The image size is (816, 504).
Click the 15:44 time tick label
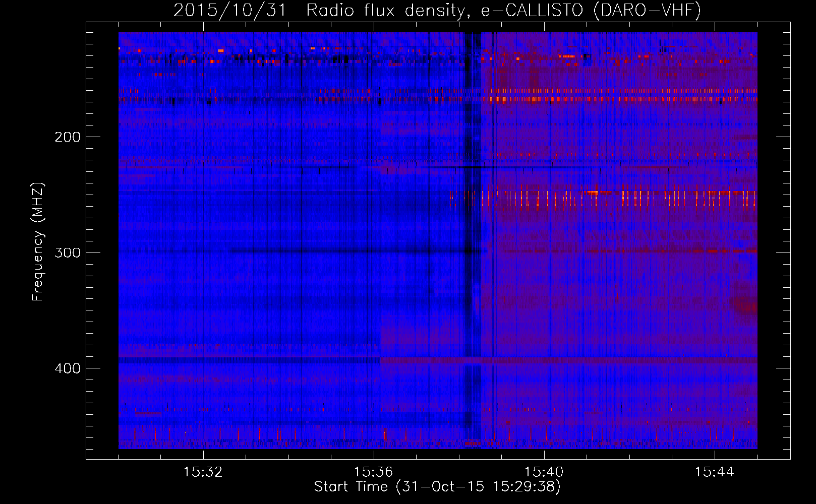(714, 472)
